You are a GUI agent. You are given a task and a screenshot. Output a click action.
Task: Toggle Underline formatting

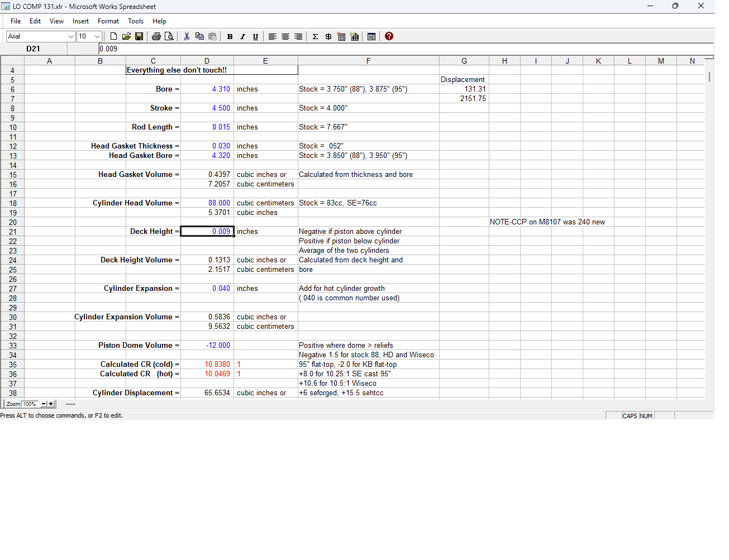point(255,36)
